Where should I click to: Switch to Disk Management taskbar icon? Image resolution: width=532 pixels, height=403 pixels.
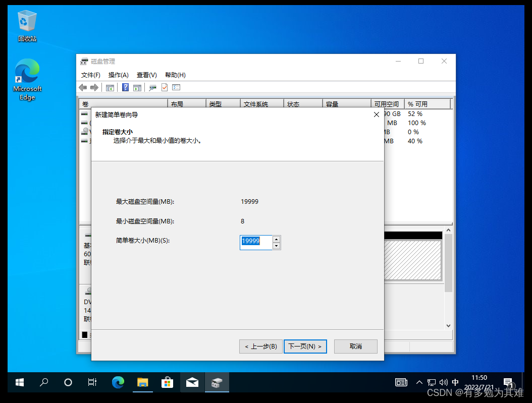click(217, 382)
